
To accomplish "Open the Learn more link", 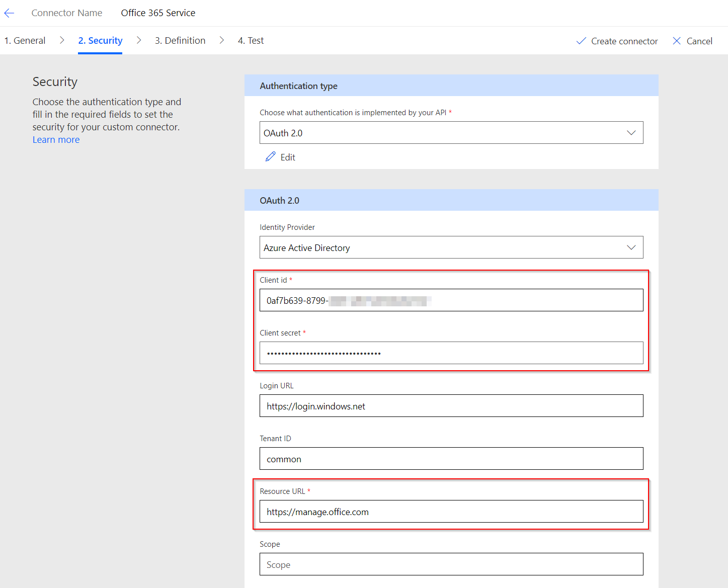I will pyautogui.click(x=56, y=140).
